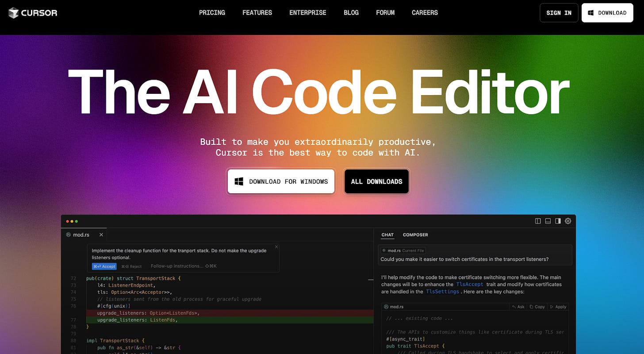Click the mod.rs Current File chip
The width and height of the screenshot is (644, 354).
click(x=403, y=250)
